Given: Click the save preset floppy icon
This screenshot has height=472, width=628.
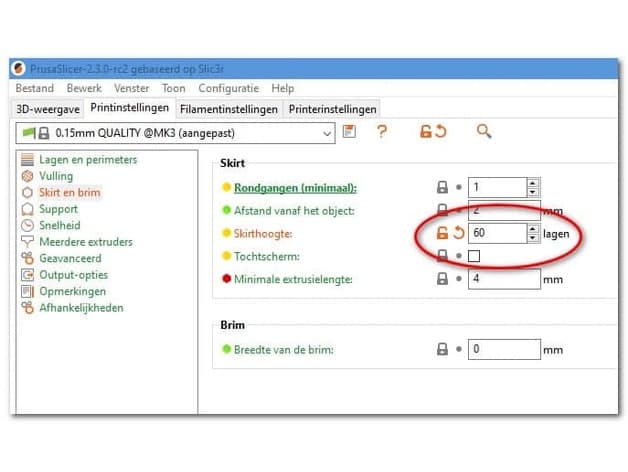Looking at the screenshot, I should pos(349,131).
